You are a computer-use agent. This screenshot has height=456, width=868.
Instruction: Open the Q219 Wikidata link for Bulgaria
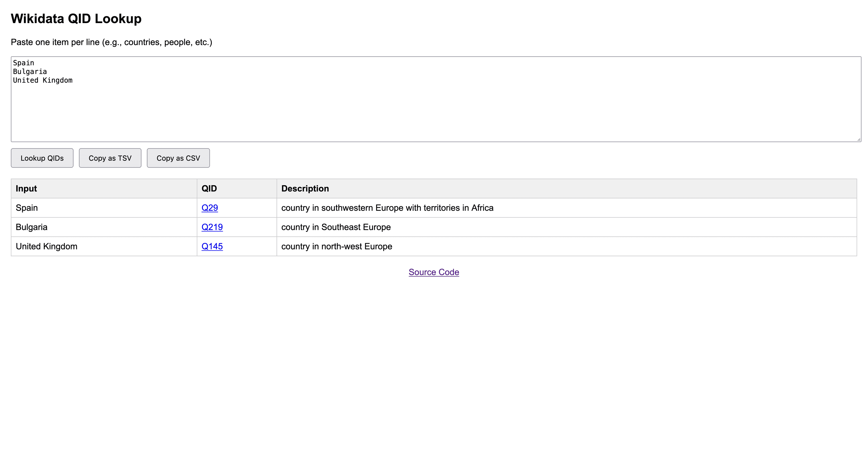pos(212,227)
